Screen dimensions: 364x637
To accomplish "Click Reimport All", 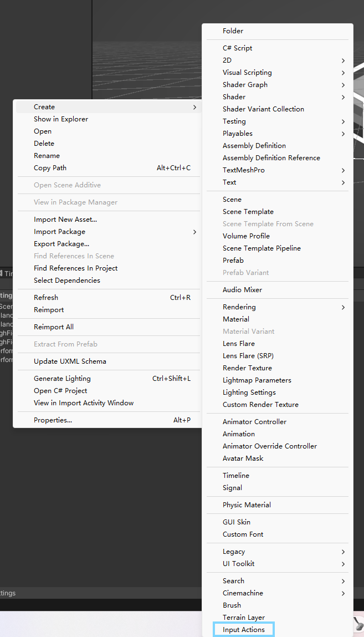I will tap(53, 327).
